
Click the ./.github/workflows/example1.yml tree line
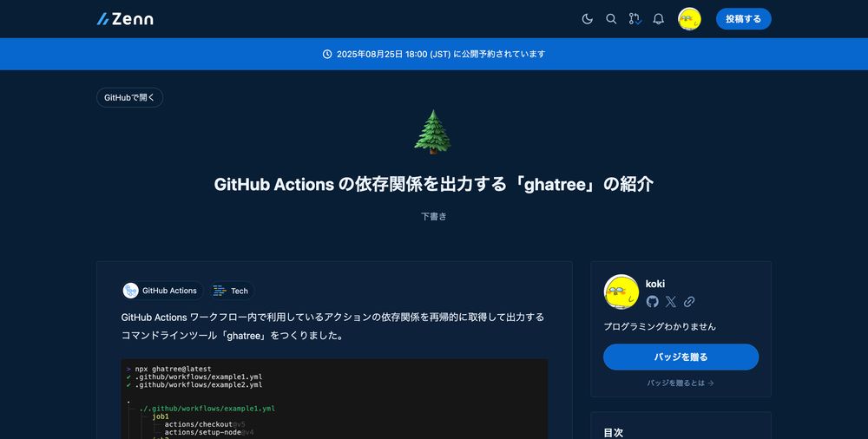tap(207, 409)
